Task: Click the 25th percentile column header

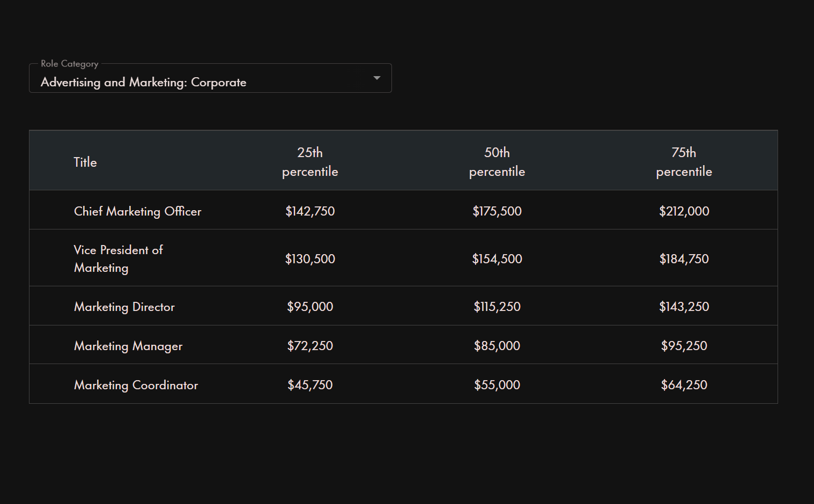Action: [x=310, y=162]
